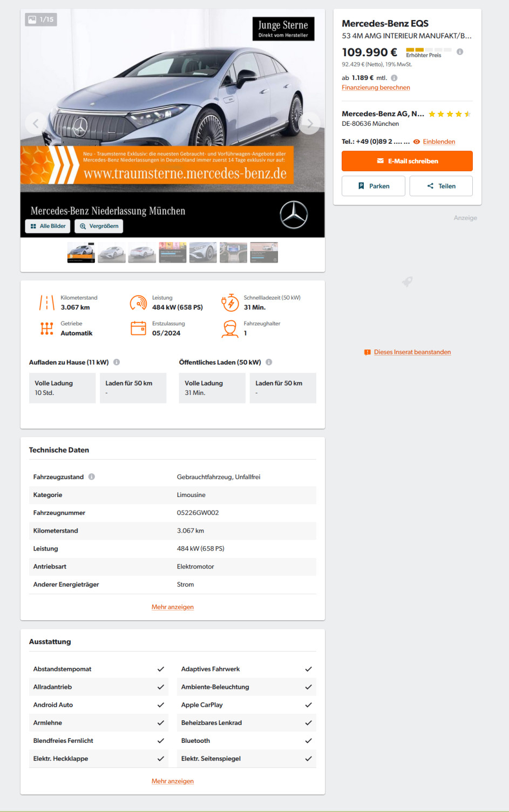Click the Adaptives Fahrwerk checkmark

(x=308, y=669)
